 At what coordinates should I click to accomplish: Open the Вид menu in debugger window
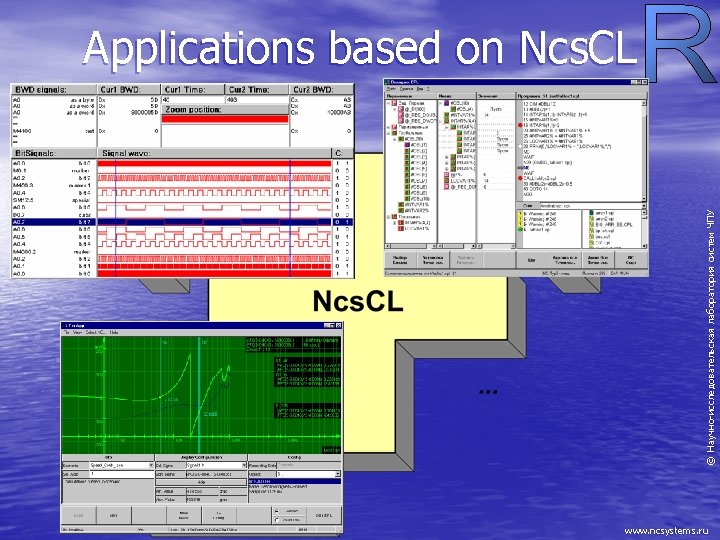(x=420, y=89)
